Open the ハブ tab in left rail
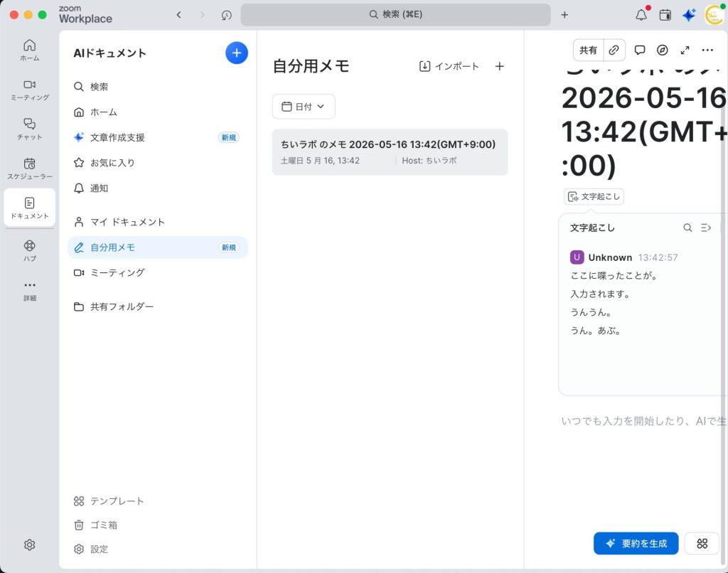This screenshot has width=728, height=573. click(x=29, y=251)
